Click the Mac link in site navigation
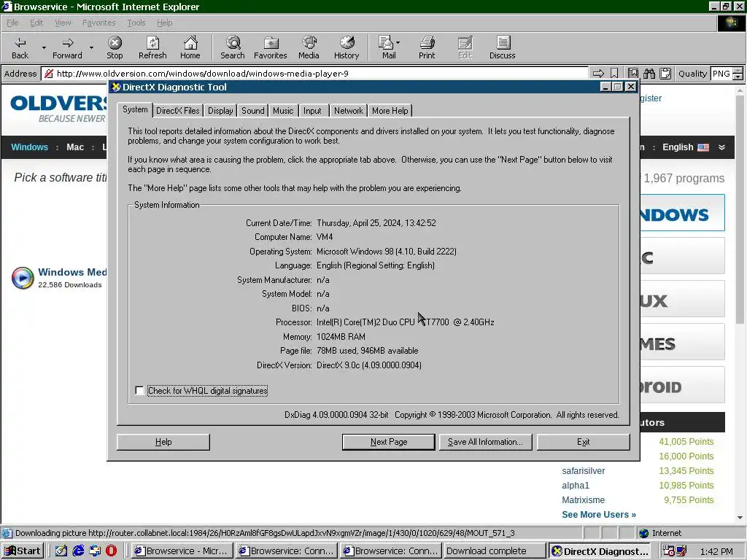 [x=75, y=147]
